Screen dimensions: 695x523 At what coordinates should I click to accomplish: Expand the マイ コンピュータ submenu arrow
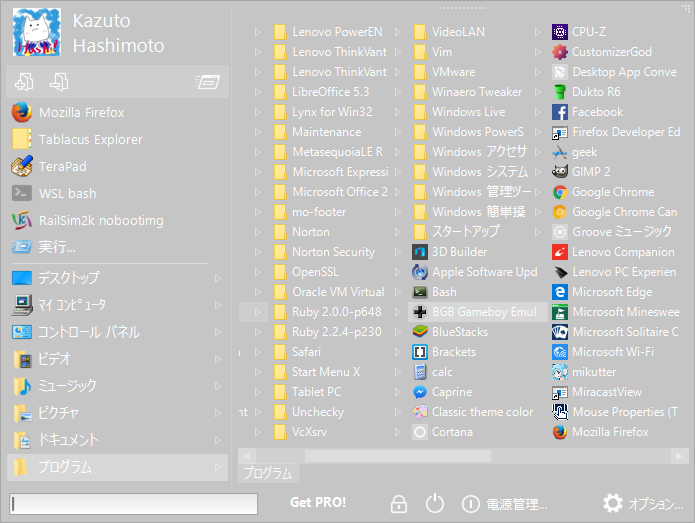coord(218,305)
